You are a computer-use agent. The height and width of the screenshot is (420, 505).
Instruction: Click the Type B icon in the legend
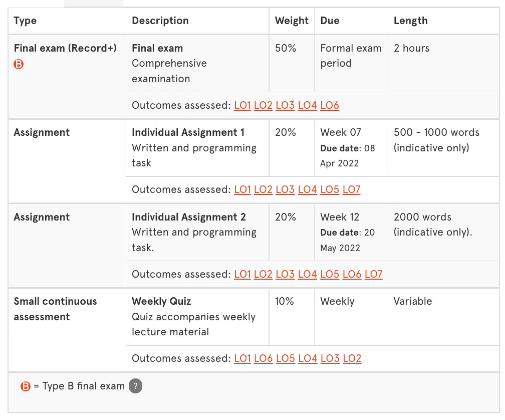coord(26,386)
